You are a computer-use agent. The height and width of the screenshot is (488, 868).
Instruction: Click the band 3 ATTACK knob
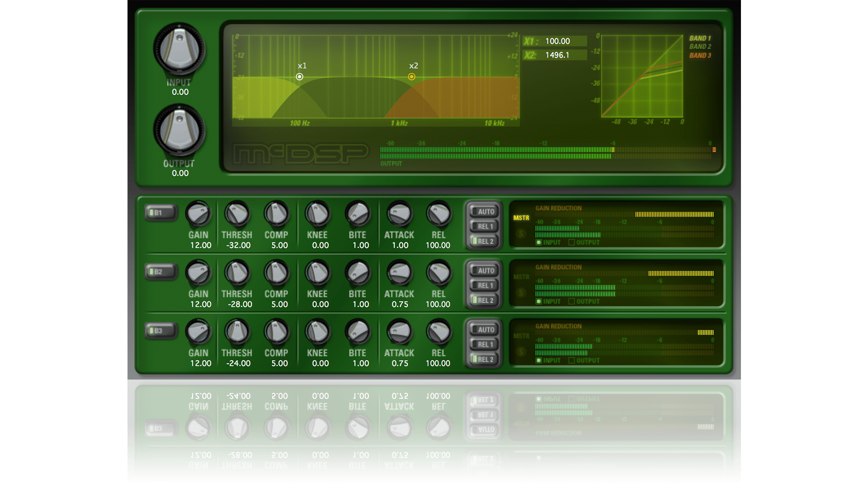(399, 332)
